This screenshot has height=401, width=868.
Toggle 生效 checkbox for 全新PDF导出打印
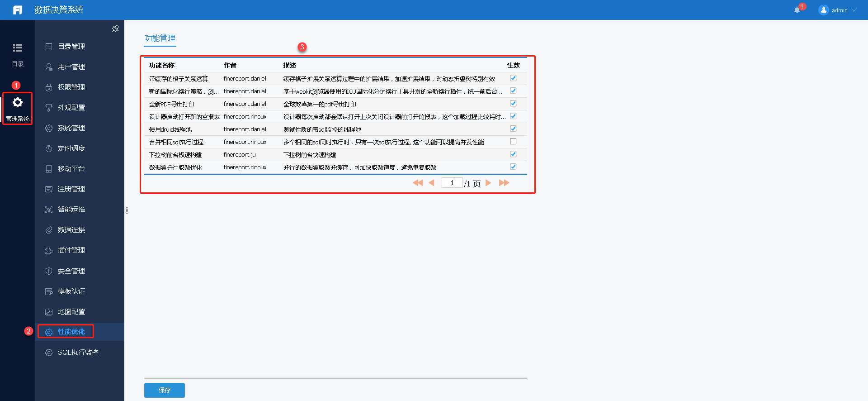[x=513, y=103]
